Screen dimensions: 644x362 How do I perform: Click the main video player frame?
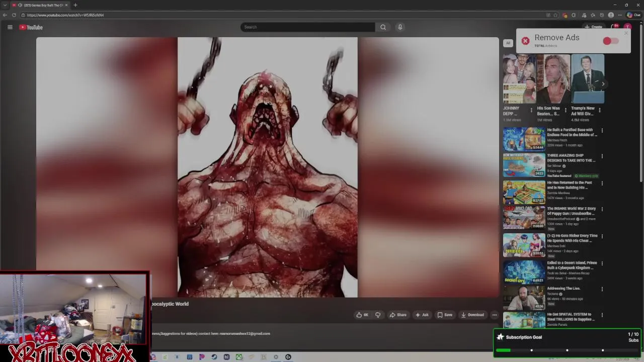point(268,167)
